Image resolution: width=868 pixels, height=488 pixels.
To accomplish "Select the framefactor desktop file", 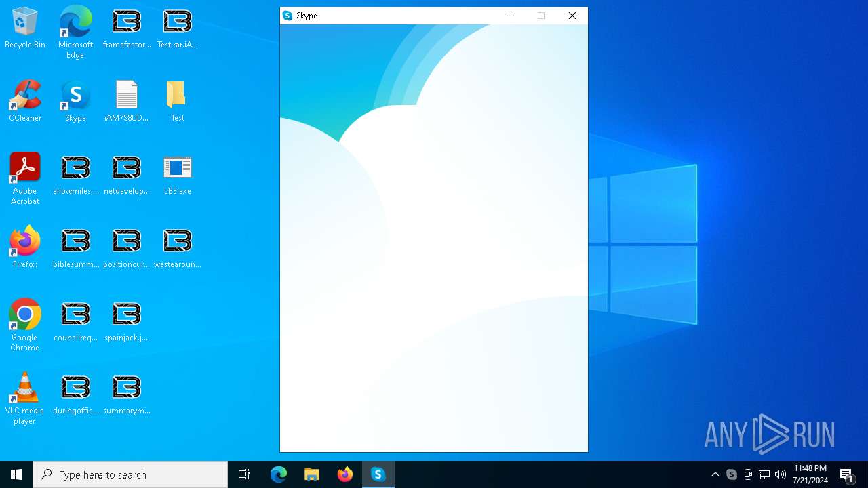I will click(x=127, y=28).
